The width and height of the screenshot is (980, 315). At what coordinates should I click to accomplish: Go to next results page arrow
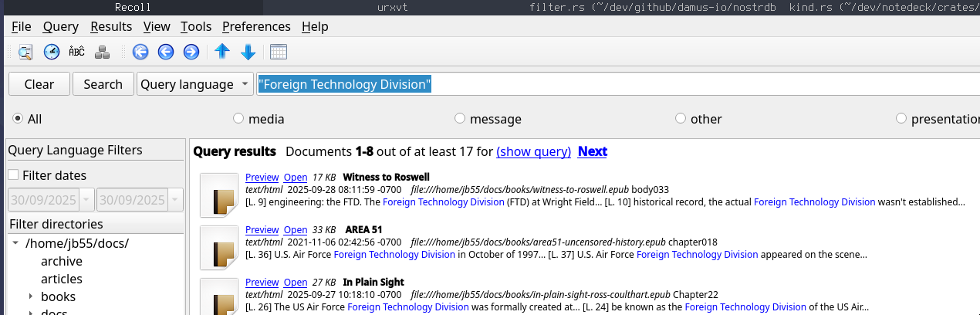click(191, 52)
